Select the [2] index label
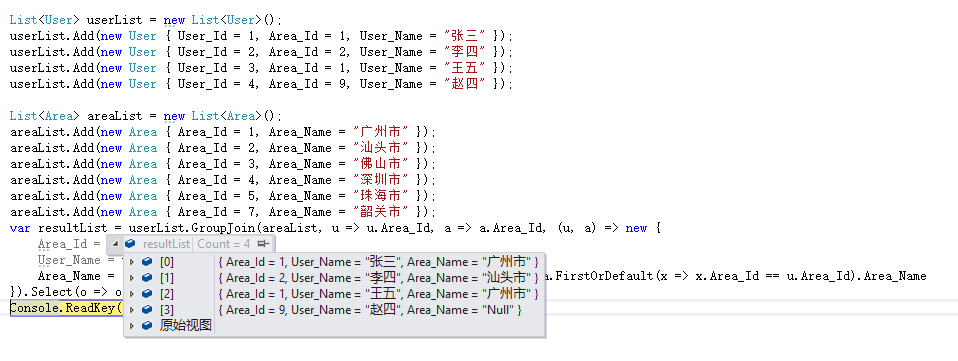The image size is (958, 361). (167, 294)
